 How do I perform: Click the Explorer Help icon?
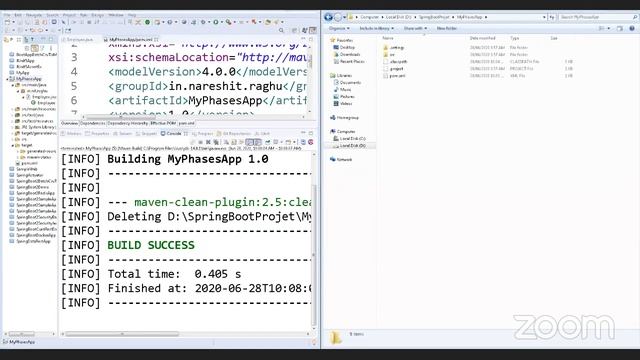(632, 29)
